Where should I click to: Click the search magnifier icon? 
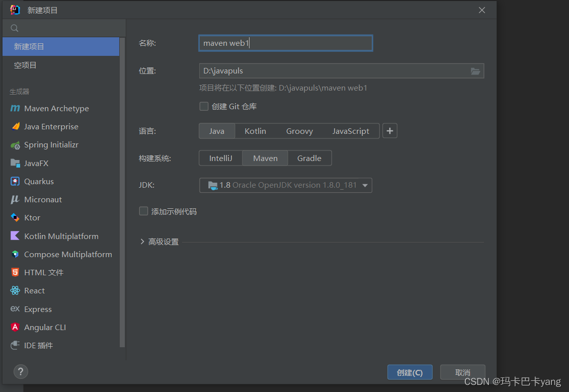pos(15,28)
